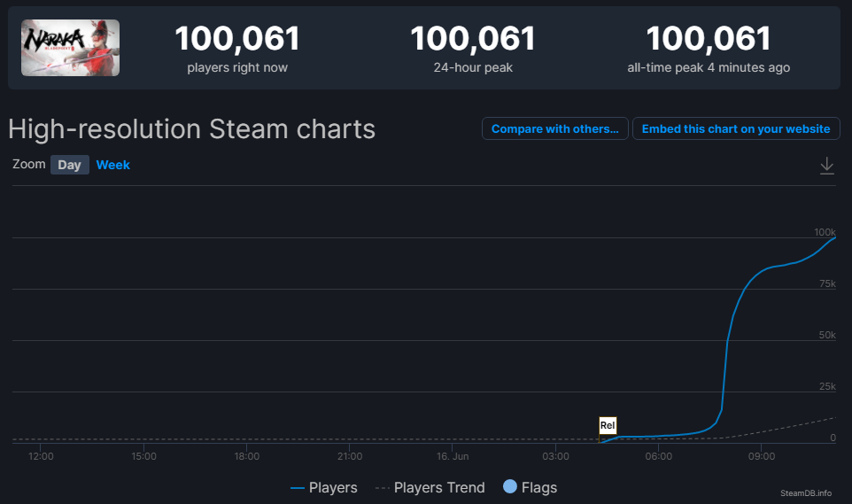852x504 pixels.
Task: Click the 24-hour peak number
Action: [473, 39]
